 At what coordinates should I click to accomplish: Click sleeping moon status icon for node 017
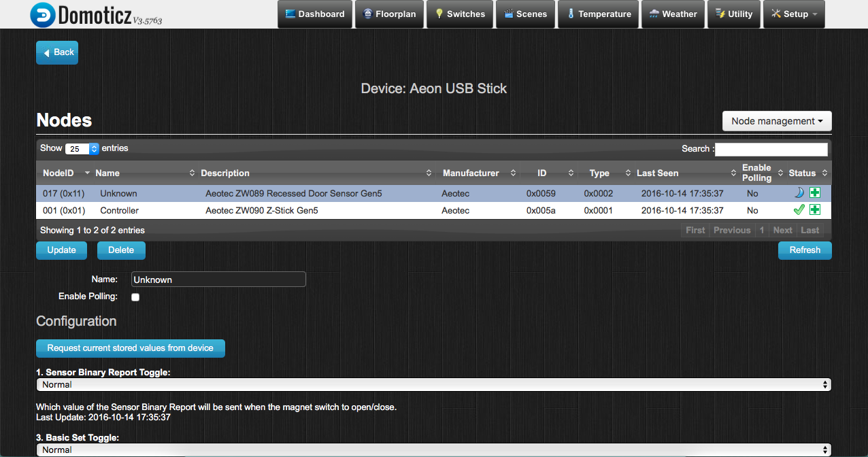click(x=799, y=193)
